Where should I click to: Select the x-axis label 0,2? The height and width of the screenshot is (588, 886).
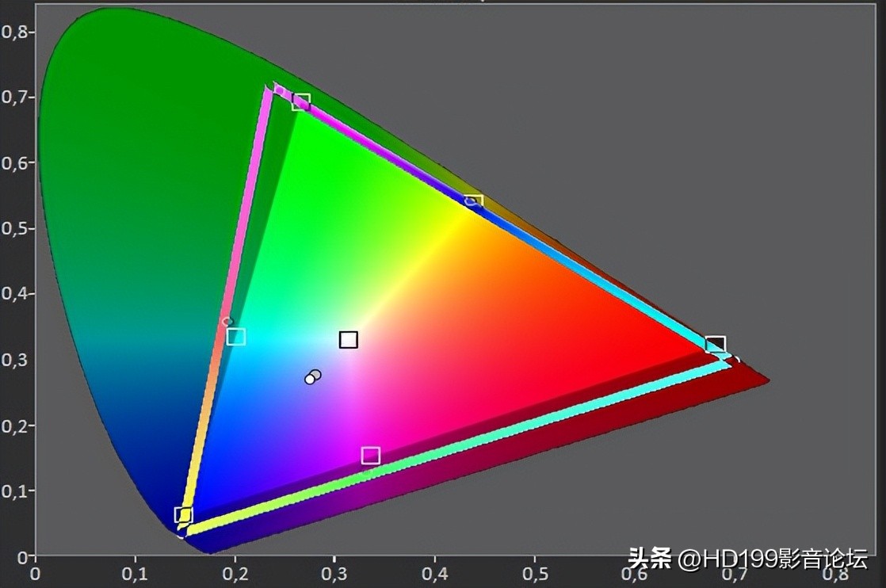(x=235, y=575)
